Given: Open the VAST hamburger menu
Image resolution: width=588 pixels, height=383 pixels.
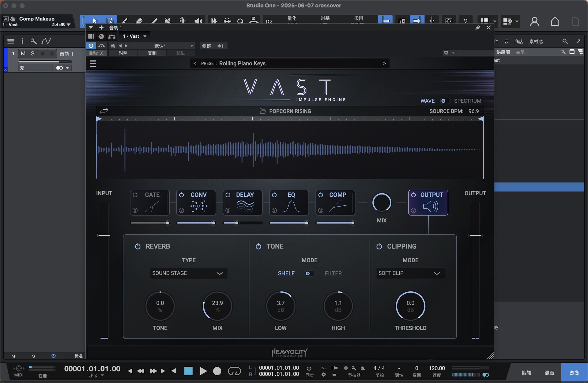Looking at the screenshot, I should pyautogui.click(x=93, y=64).
